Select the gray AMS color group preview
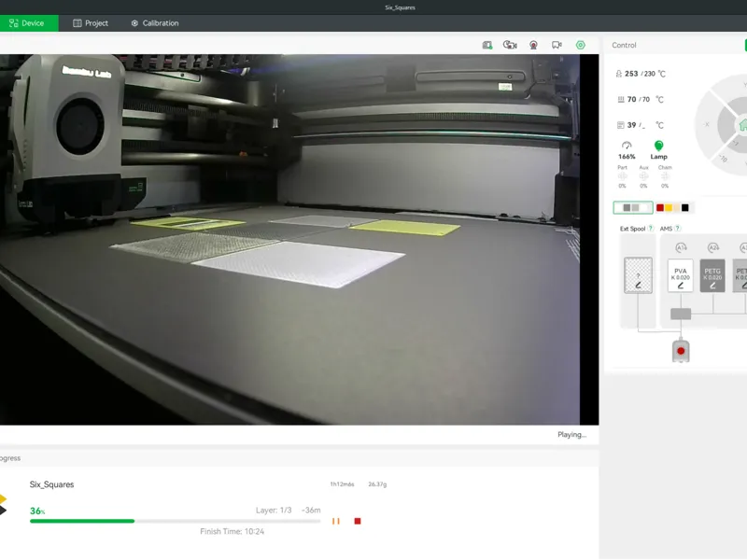Screen dimensions: 747x560 [x=633, y=207]
